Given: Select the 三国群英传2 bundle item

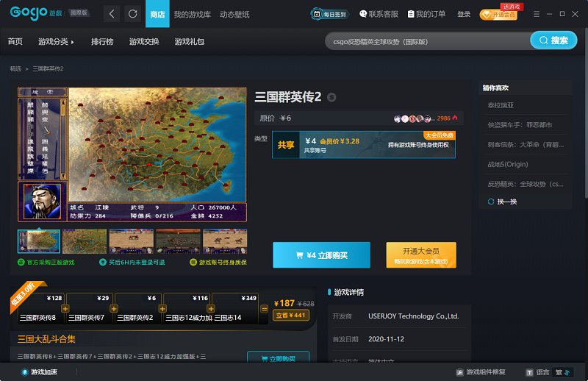Looking at the screenshot, I should 138,309.
